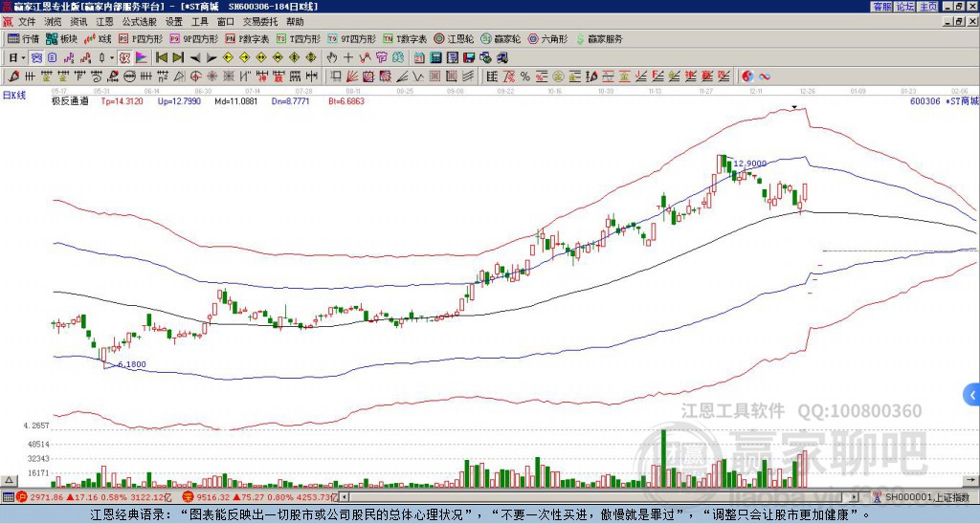This screenshot has height=524, width=980.
Task: Open the calendar date icon
Action: [419, 58]
